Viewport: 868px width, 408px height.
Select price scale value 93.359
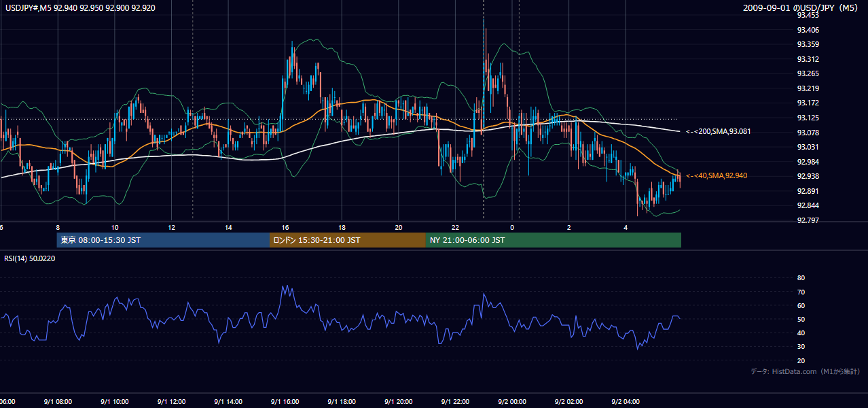click(808, 44)
